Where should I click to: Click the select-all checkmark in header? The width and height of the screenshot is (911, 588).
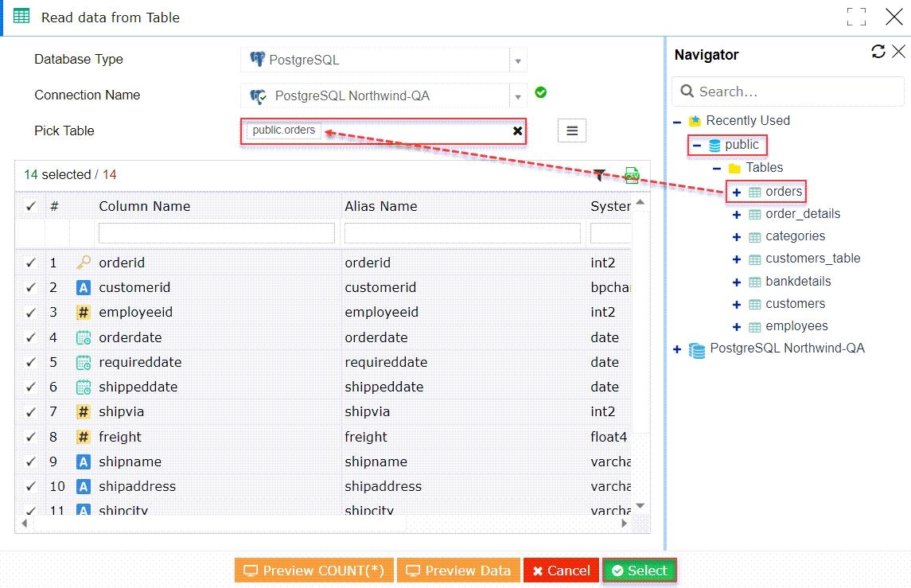tap(30, 205)
